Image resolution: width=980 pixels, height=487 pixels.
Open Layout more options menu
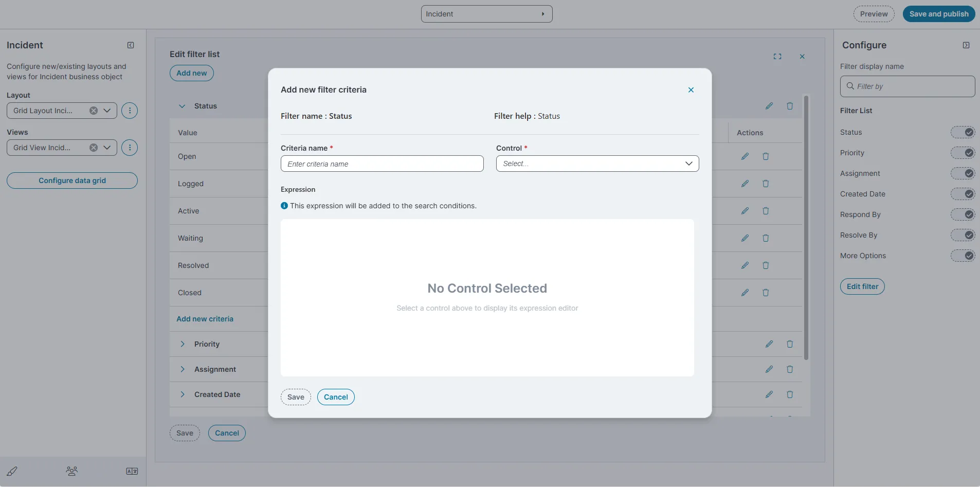pos(130,111)
